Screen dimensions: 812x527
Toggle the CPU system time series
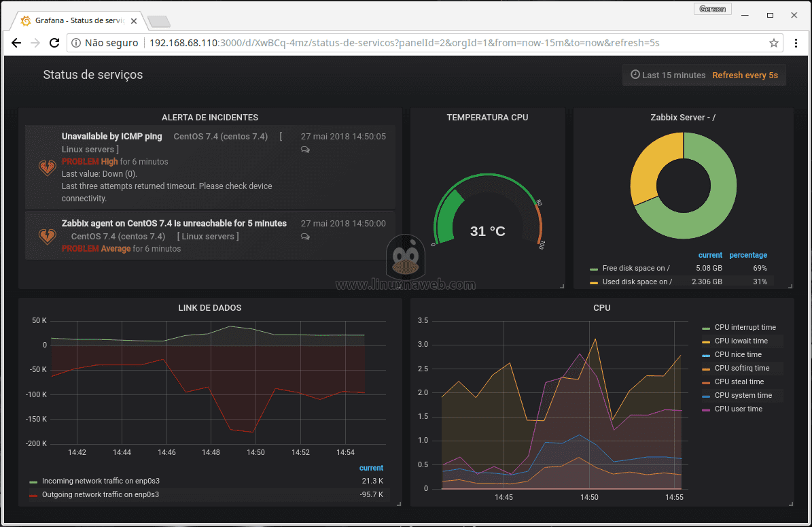point(743,395)
